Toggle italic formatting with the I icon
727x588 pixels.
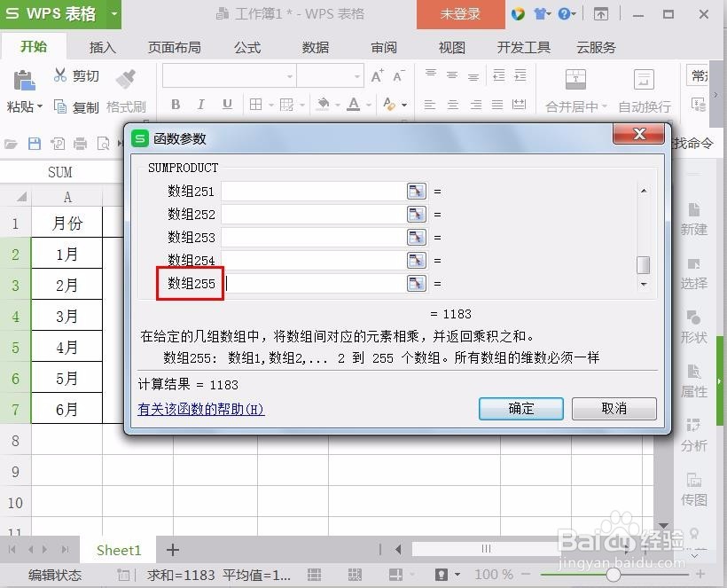(x=199, y=105)
